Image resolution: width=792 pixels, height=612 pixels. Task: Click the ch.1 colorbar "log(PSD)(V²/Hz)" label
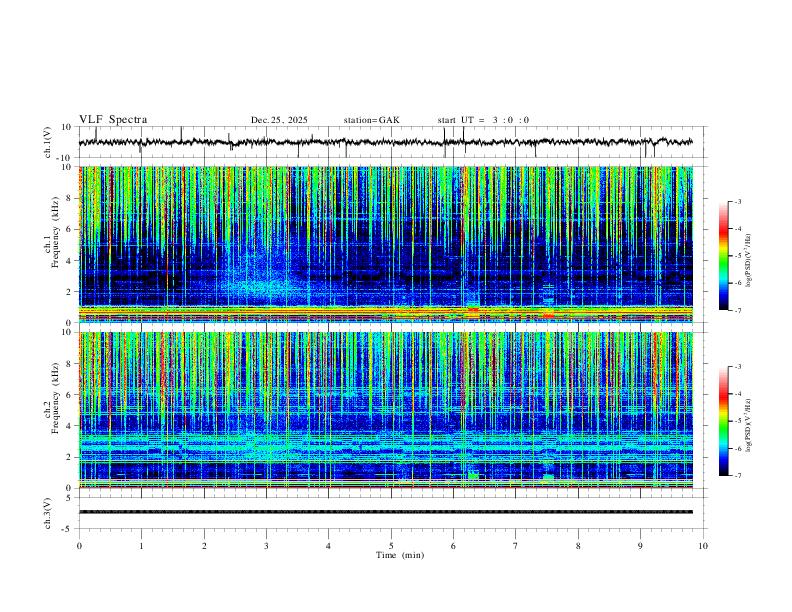(749, 261)
